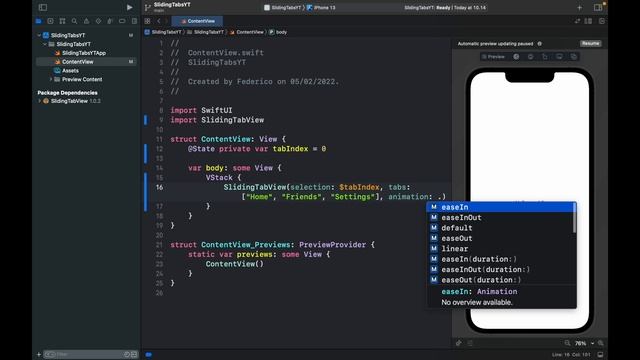Add an editor on the right
The height and width of the screenshot is (360, 640).
coord(602,21)
